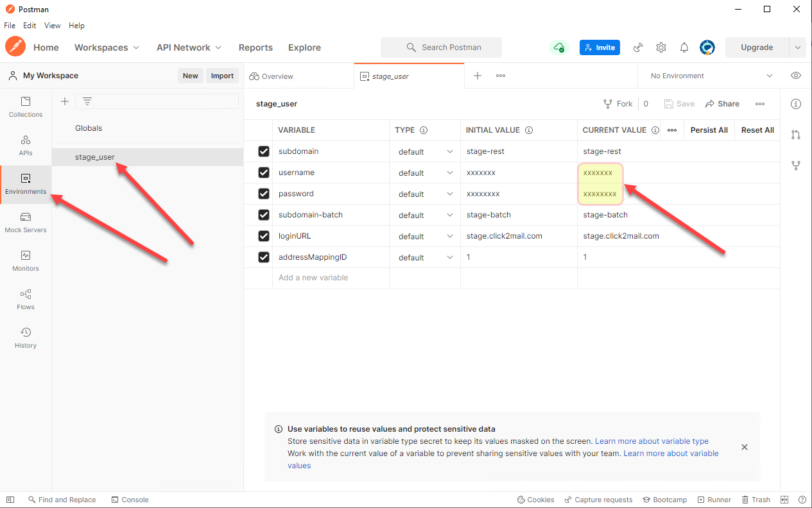Dismiss the variables info banner
This screenshot has height=508, width=812.
click(745, 447)
